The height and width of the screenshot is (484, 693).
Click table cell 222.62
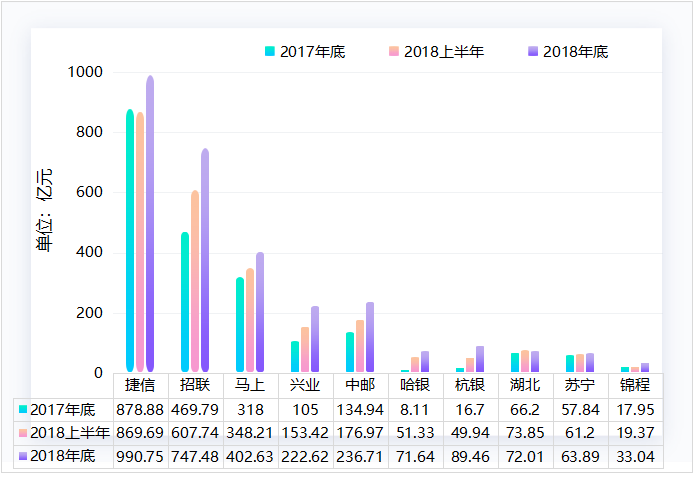coord(305,456)
